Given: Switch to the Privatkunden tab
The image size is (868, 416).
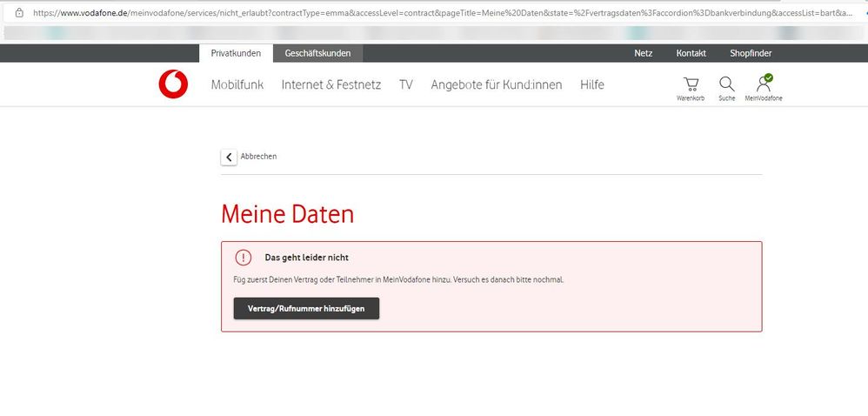Looking at the screenshot, I should 236,53.
